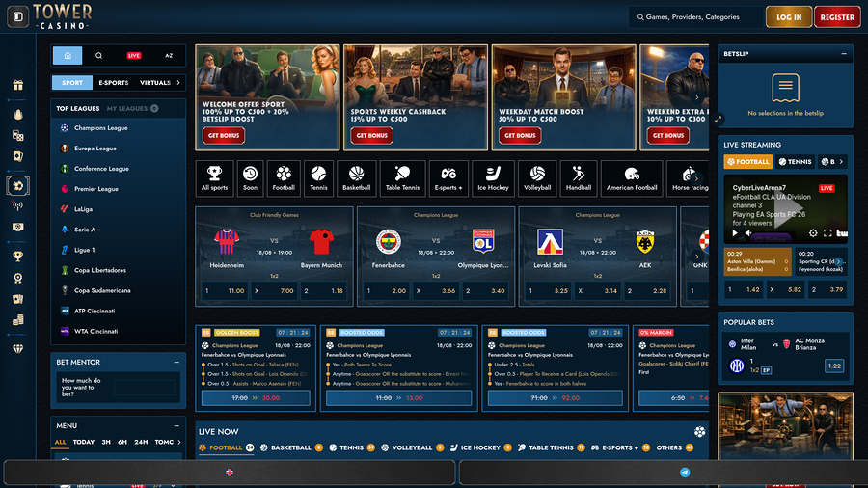
Task: Show live events with the LIVE badge
Action: click(x=134, y=55)
